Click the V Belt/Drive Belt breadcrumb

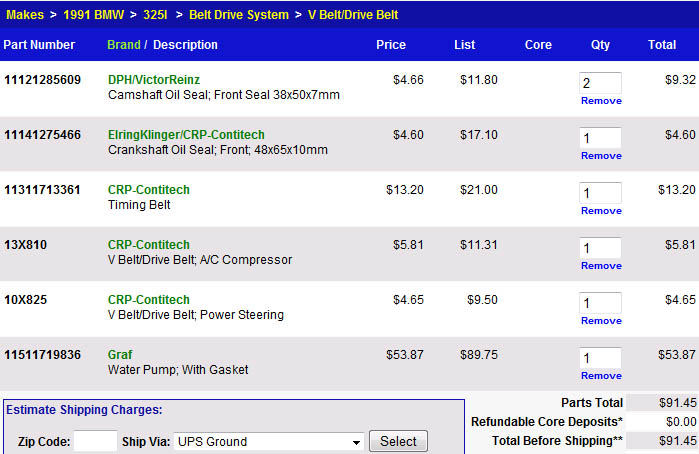[x=354, y=15]
